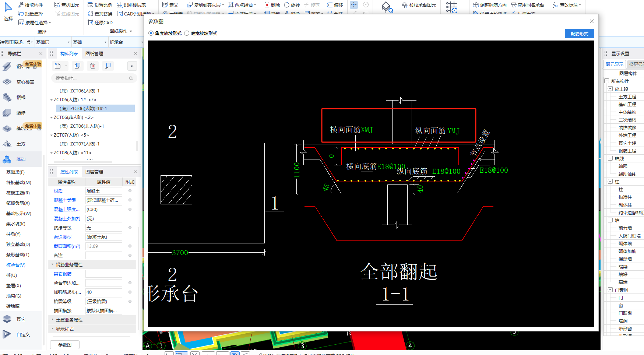
Task: Click the 删除 delete tool in ribbon
Action: [272, 5]
